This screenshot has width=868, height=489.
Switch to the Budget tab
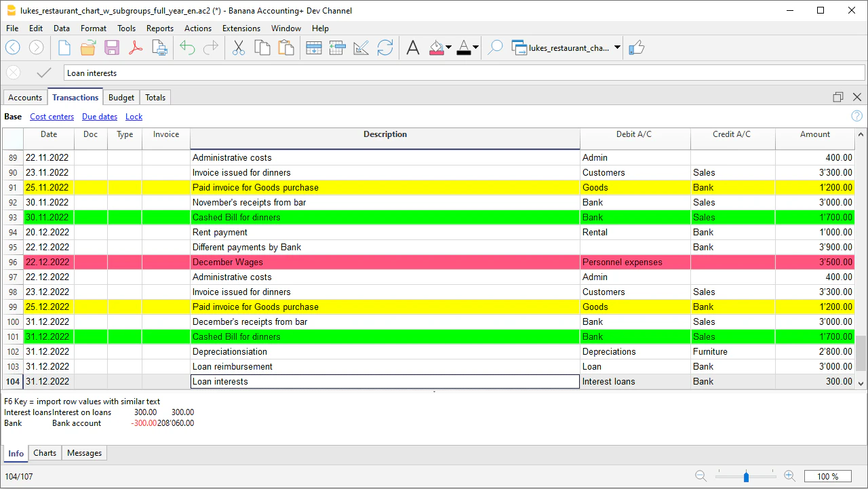121,97
